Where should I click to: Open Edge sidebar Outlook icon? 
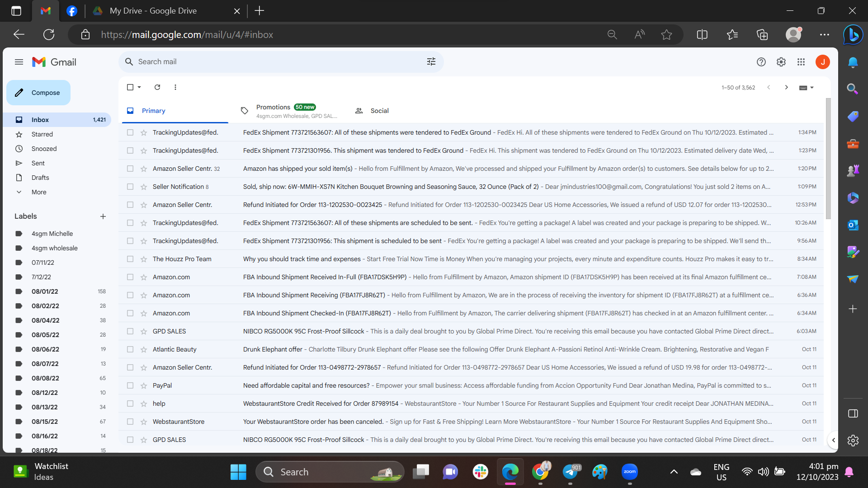pos(853,225)
